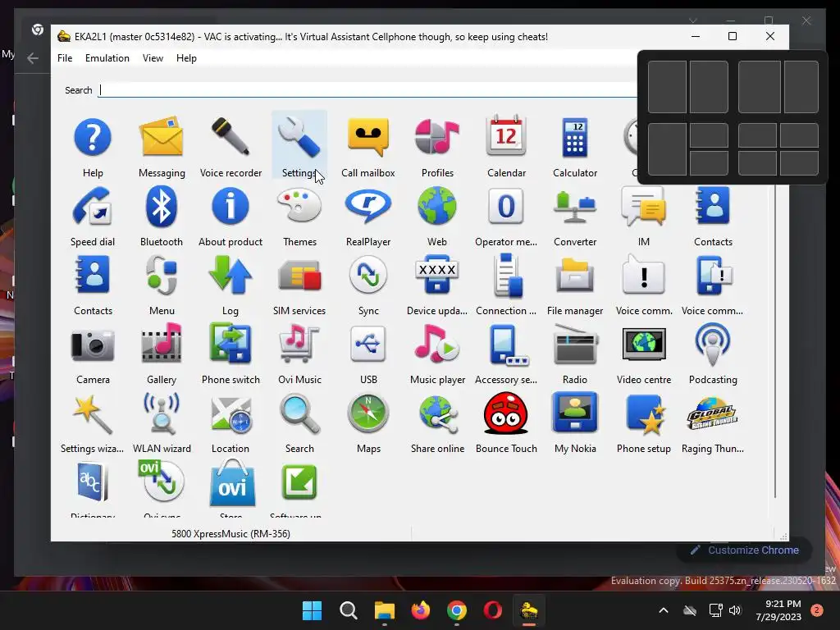Open File Explorer from taskbar
Screen dimensions: 840x630
[385, 610]
